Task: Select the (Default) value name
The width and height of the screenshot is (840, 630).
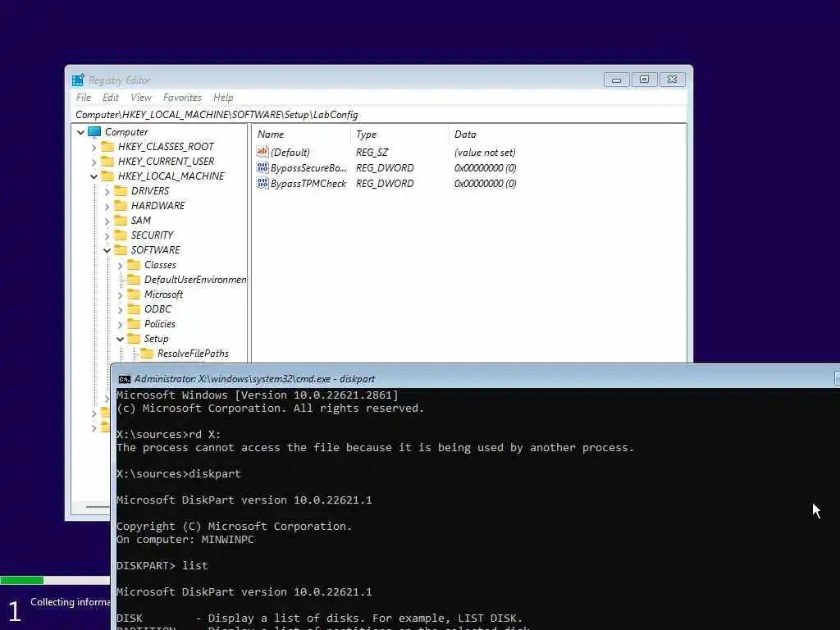Action: [290, 153]
